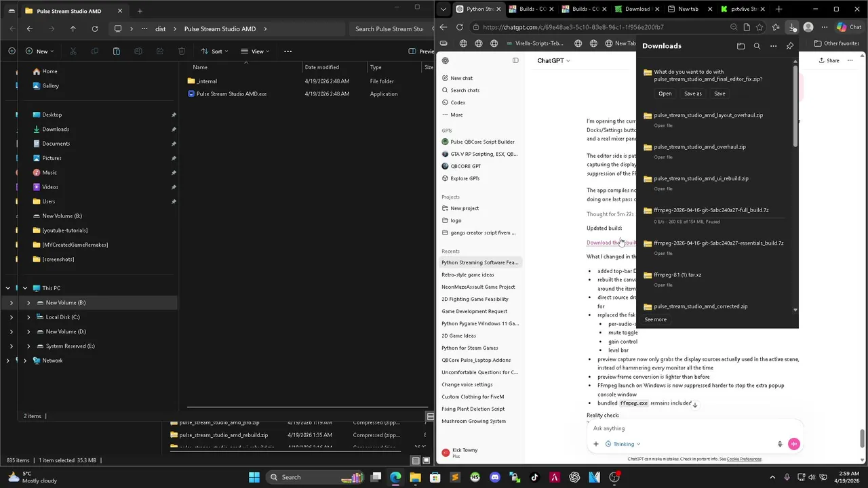Image resolution: width=868 pixels, height=488 pixels.
Task: Start voice dictation microphone in ChatGPT
Action: coord(780,444)
